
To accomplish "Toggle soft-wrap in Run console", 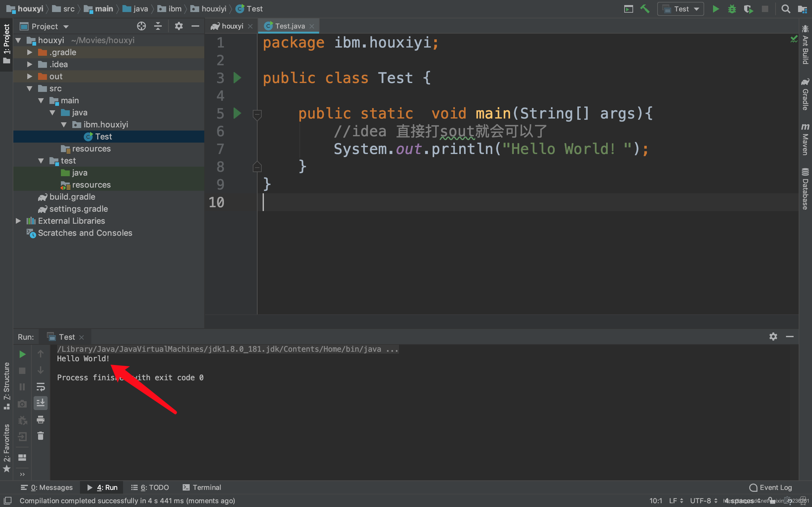I will pos(41,387).
